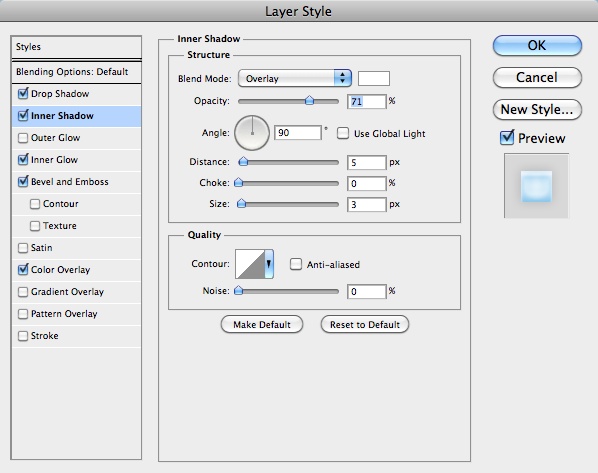
Task: Open the Blend Mode Overlay dropdown
Action: 294,78
